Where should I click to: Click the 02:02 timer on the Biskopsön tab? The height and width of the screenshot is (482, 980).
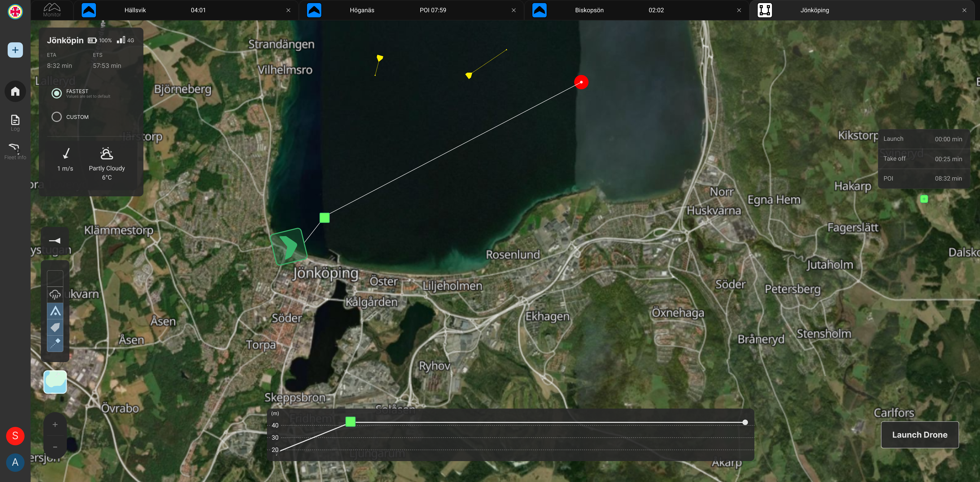coord(656,10)
